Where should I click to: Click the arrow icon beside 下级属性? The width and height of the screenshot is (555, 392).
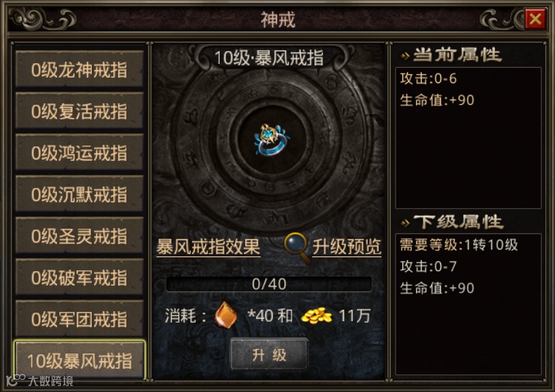coord(405,223)
